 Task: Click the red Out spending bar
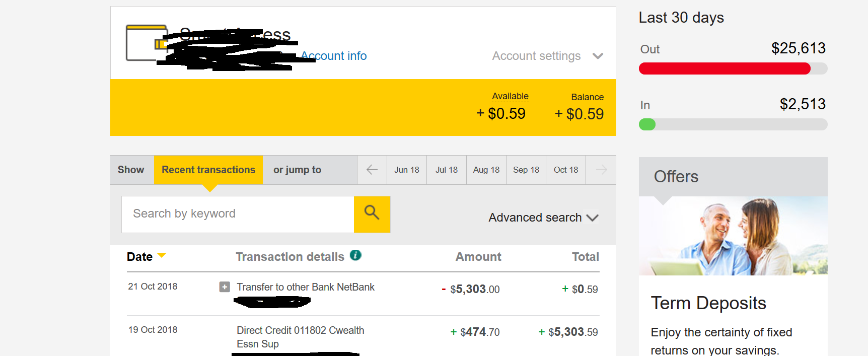click(x=725, y=68)
